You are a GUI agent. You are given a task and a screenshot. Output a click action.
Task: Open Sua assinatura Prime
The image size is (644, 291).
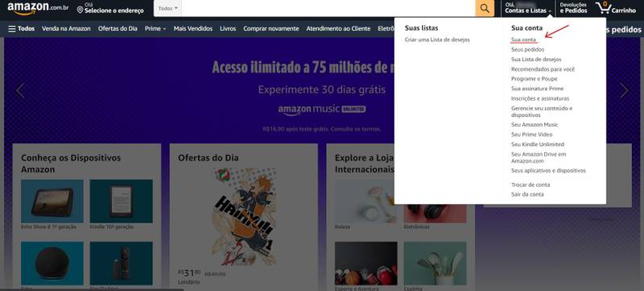tap(537, 89)
